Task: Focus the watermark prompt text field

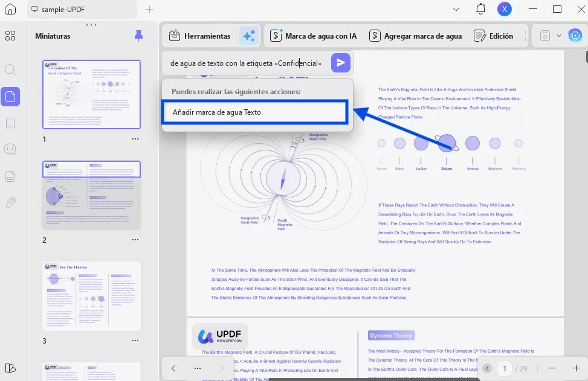Action: click(246, 63)
